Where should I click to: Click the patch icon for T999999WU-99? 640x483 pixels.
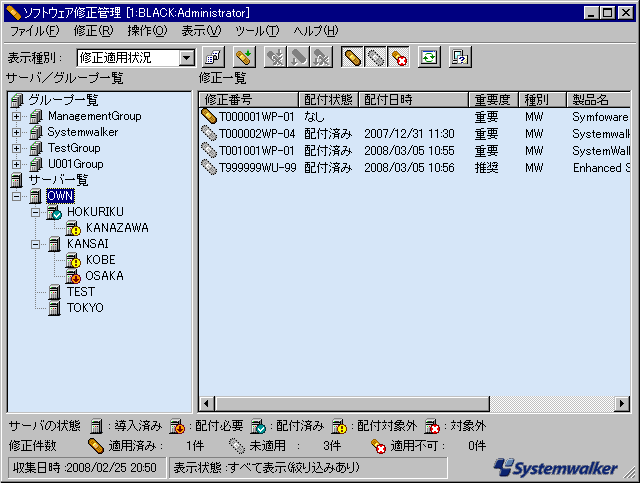click(209, 168)
